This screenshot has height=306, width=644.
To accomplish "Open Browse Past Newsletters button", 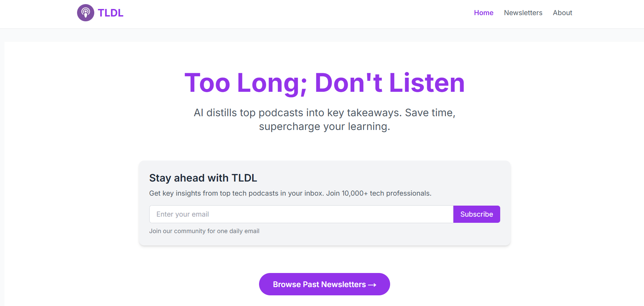I will (319, 284).
